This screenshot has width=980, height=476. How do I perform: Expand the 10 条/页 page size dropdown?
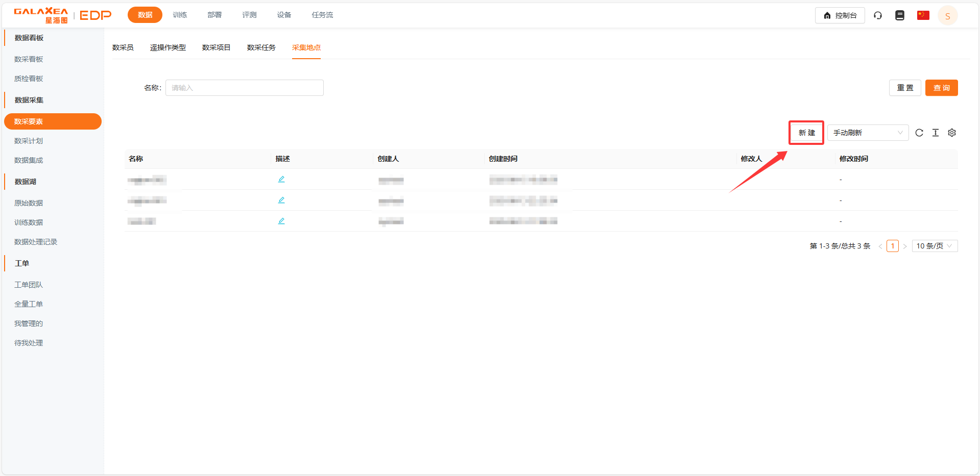[x=934, y=246]
